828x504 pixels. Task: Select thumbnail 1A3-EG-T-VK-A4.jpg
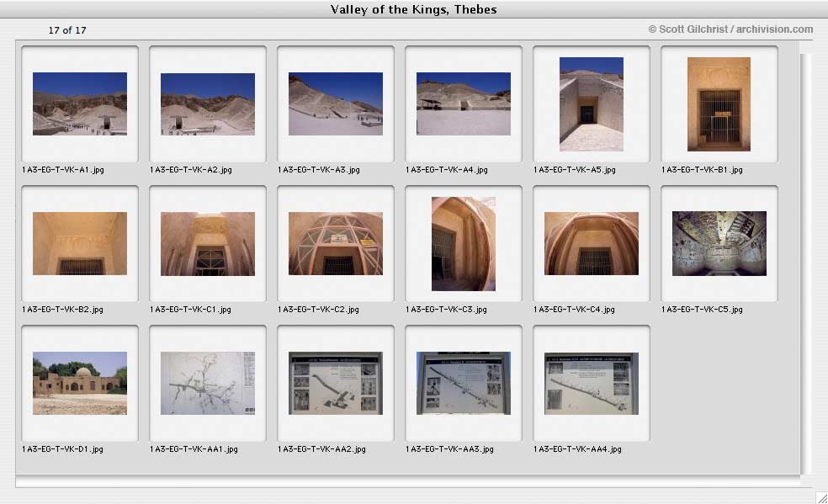tap(463, 104)
